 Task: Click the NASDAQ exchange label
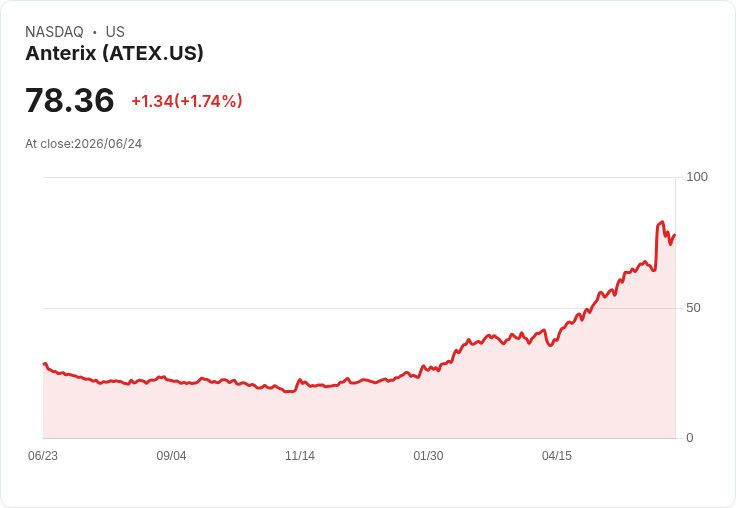point(54,32)
